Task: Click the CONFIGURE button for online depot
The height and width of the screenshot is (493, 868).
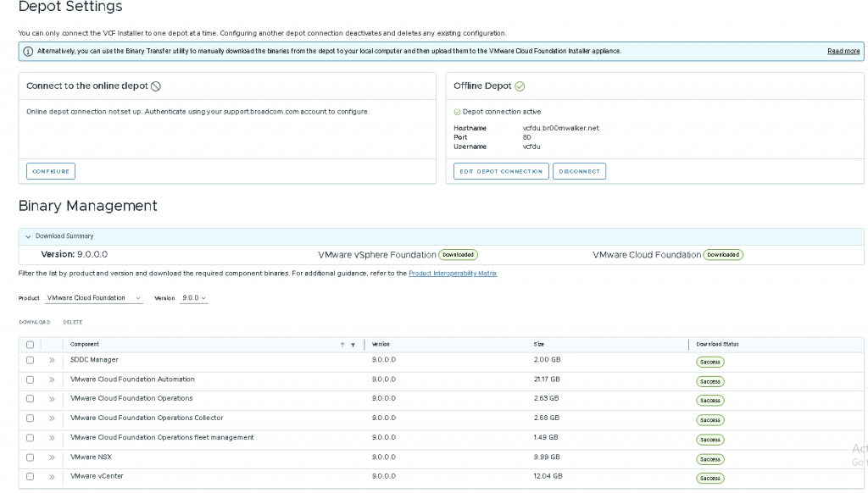Action: point(51,171)
